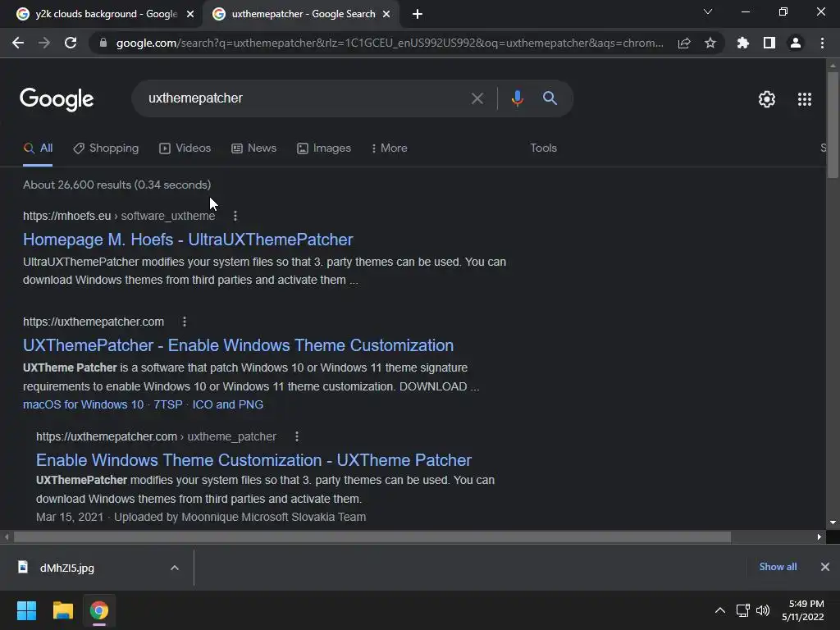Open the profile avatar menu

coord(796,43)
